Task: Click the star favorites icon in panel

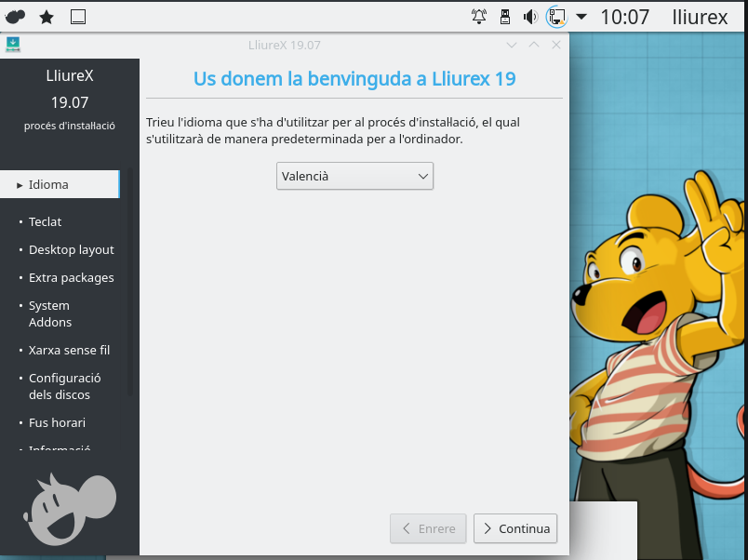Action: pyautogui.click(x=47, y=17)
